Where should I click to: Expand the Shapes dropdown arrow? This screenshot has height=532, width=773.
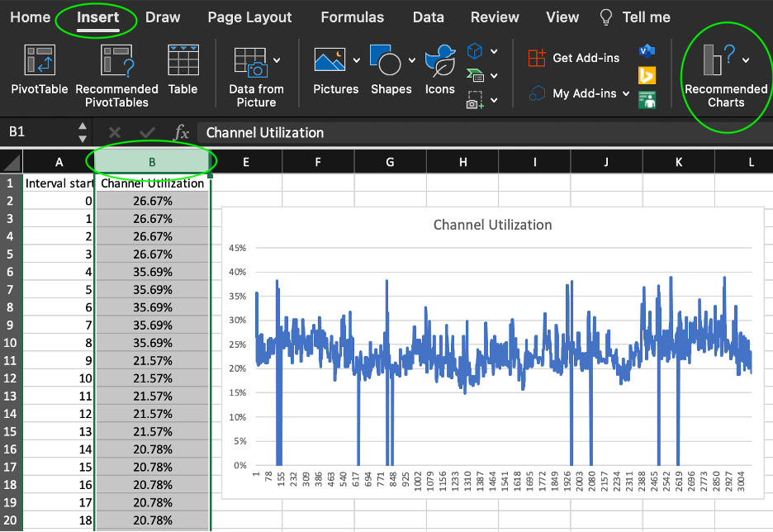pos(412,60)
